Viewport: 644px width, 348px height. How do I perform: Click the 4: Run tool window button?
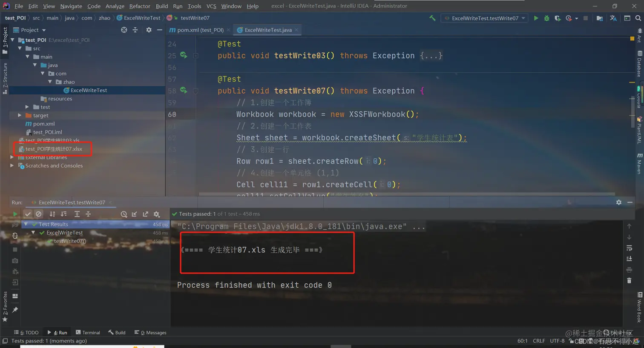(x=57, y=333)
